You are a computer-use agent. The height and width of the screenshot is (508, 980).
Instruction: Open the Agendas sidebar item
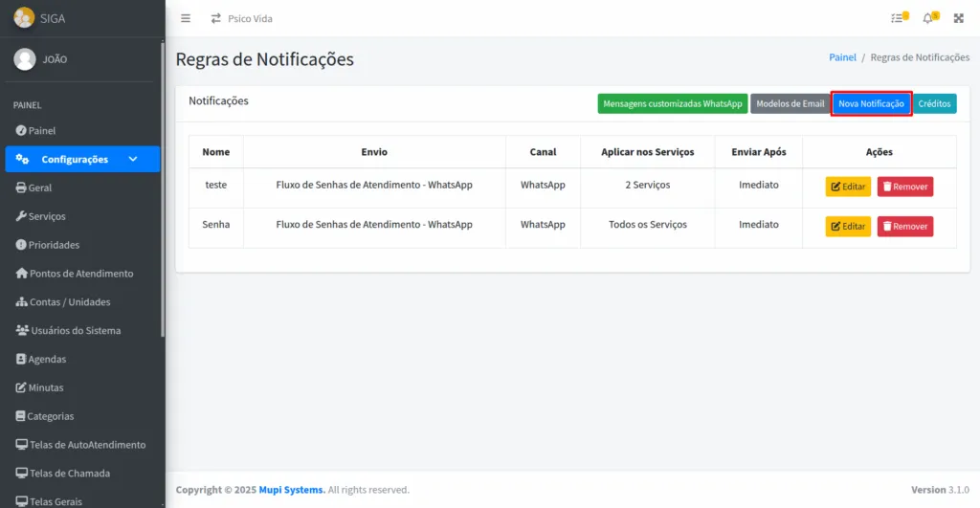click(47, 360)
